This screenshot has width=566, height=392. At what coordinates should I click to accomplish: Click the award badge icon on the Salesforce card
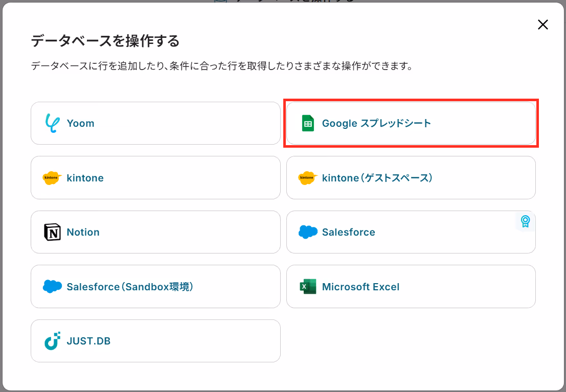click(525, 221)
